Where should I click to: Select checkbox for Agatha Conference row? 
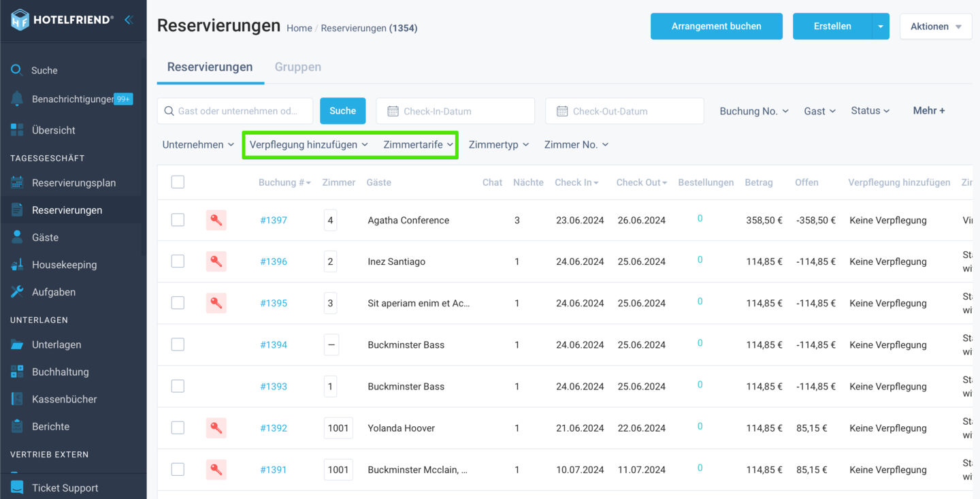pyautogui.click(x=178, y=220)
